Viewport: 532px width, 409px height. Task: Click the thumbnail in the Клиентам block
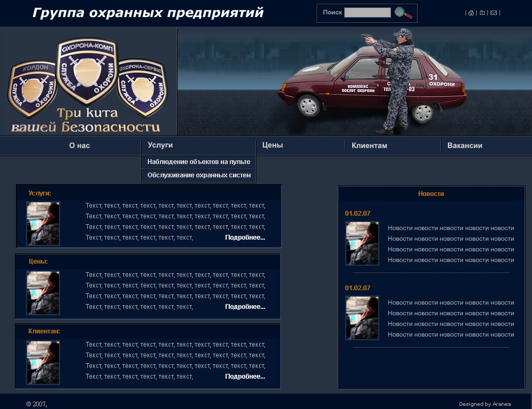[x=43, y=363]
